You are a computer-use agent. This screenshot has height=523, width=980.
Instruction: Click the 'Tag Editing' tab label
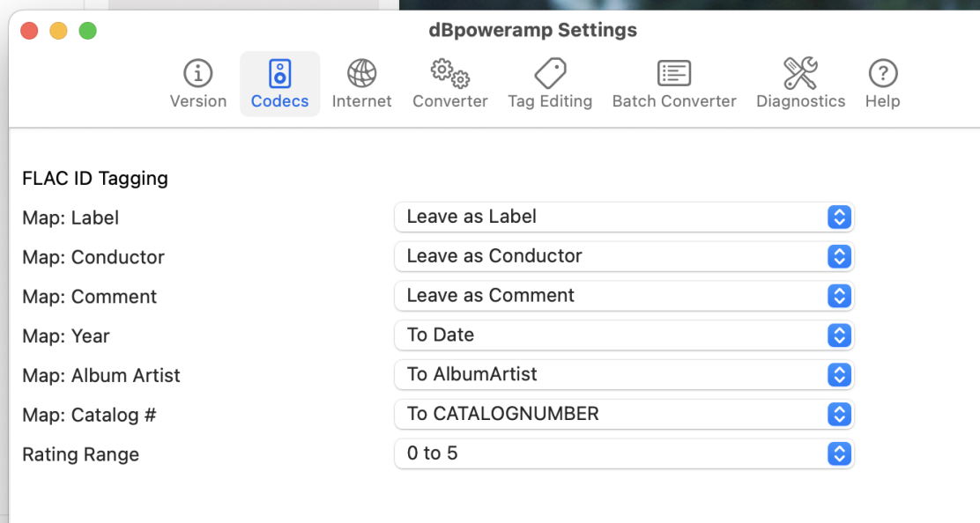tap(550, 101)
